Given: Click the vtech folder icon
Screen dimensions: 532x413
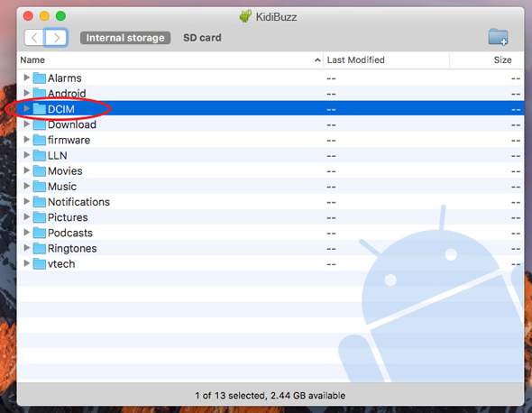Looking at the screenshot, I should click(40, 263).
